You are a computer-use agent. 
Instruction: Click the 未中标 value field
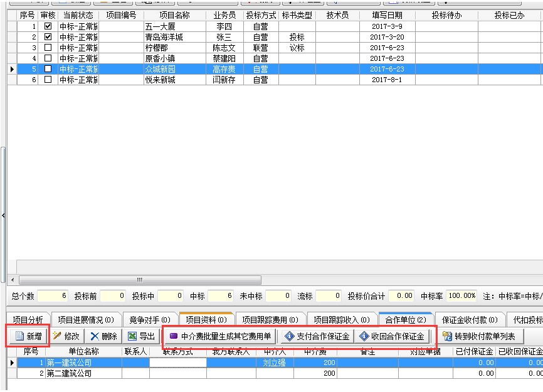pyautogui.click(x=278, y=296)
